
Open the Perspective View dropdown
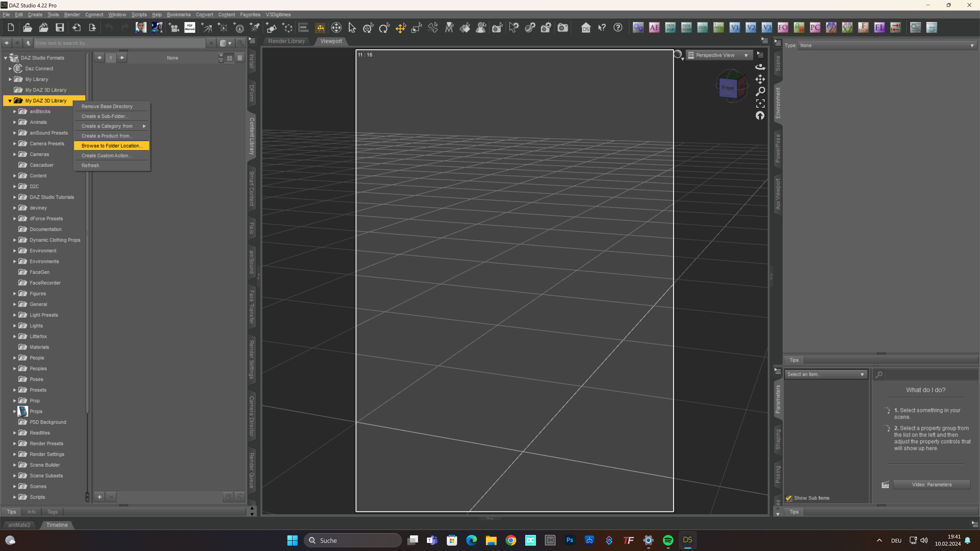[719, 55]
